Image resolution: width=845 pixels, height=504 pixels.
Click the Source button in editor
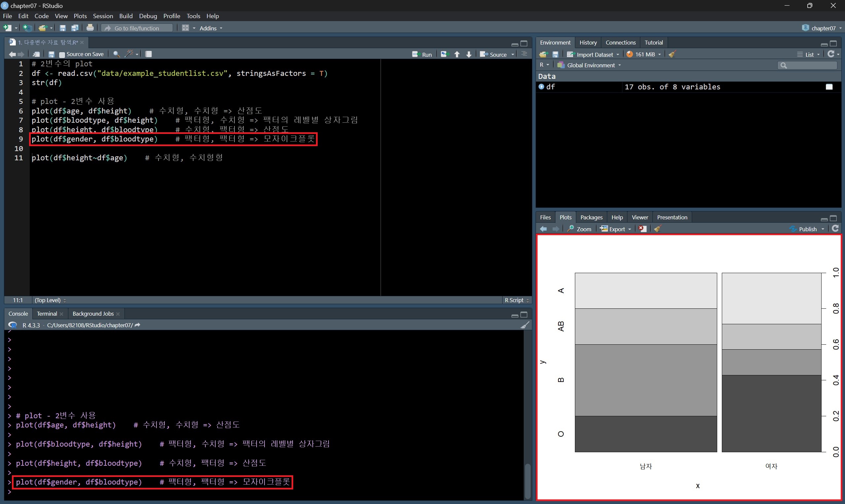coord(494,54)
